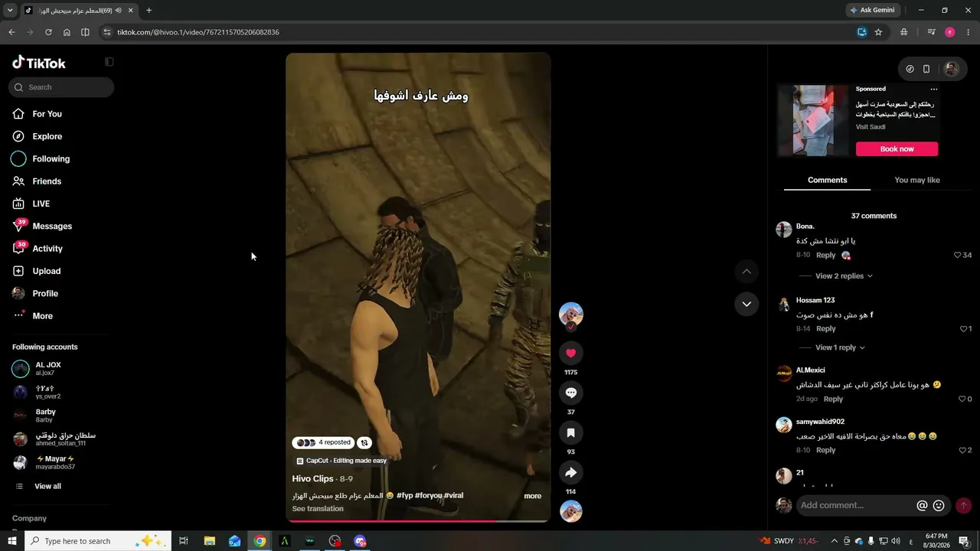
Task: Open the Messages inbox
Action: pos(52,226)
